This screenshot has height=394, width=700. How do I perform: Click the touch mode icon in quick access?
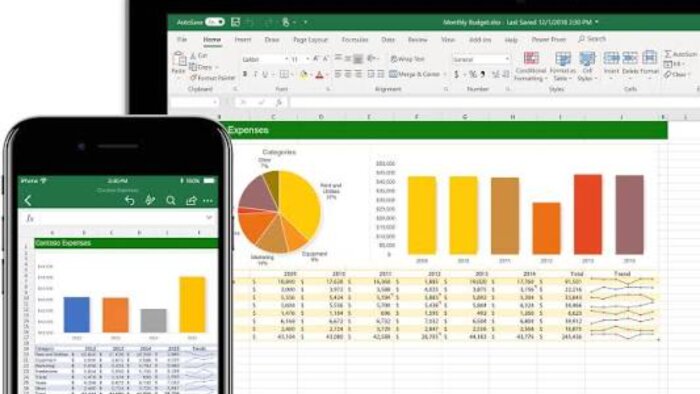[286, 22]
